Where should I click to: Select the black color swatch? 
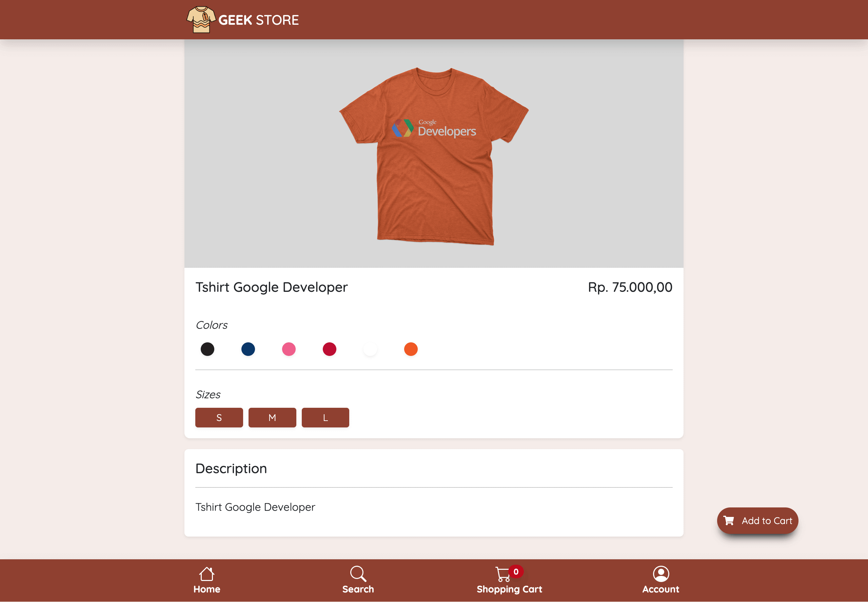[x=208, y=349]
